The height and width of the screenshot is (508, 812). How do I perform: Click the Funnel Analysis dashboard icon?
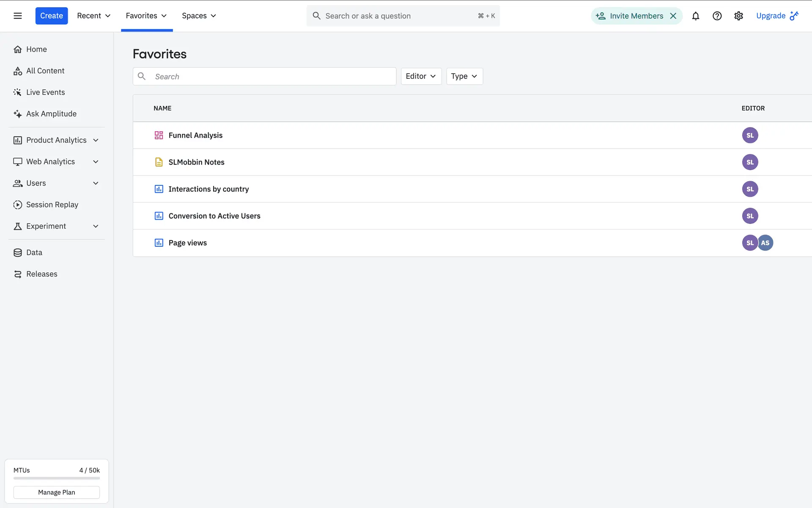point(159,135)
